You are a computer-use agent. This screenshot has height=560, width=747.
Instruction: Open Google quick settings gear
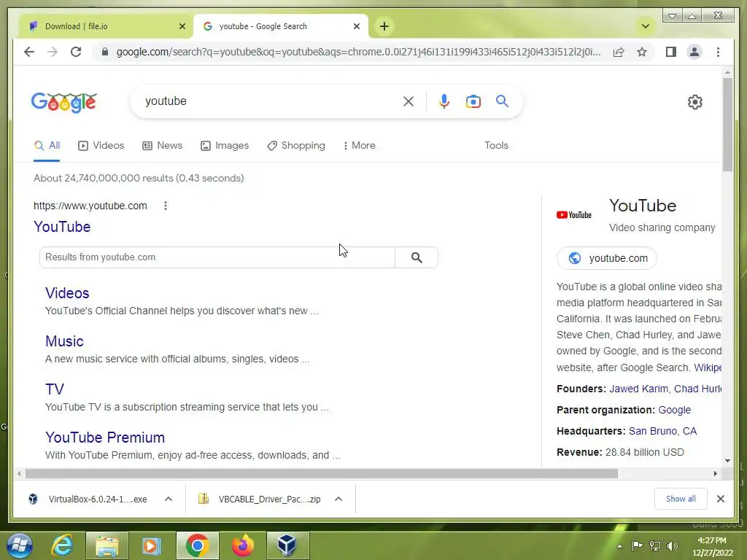pos(695,102)
